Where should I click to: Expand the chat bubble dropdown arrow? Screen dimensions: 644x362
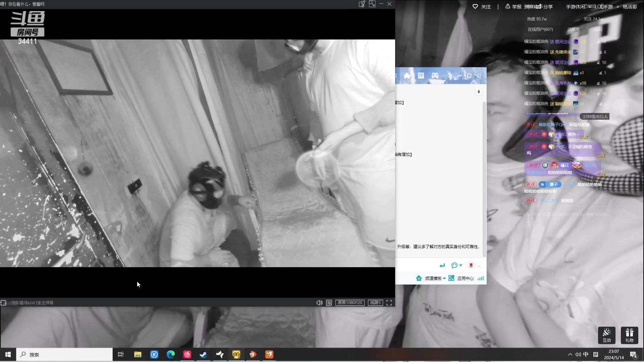[461, 265]
